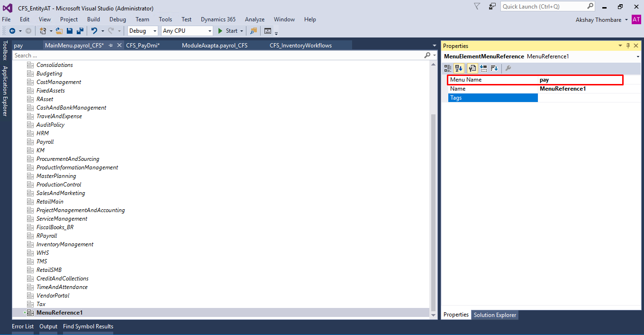Image resolution: width=644 pixels, height=335 pixels.
Task: Close the MainMenu.payrol_CFS tab
Action: (119, 46)
